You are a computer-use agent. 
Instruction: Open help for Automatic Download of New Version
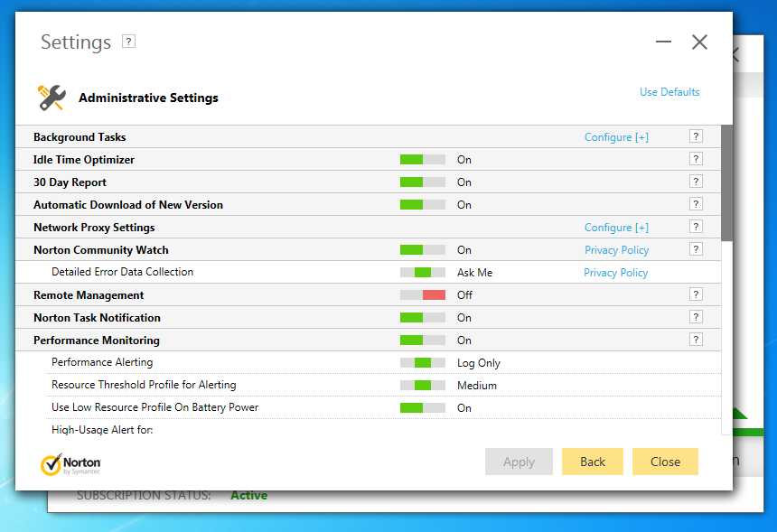coord(696,204)
